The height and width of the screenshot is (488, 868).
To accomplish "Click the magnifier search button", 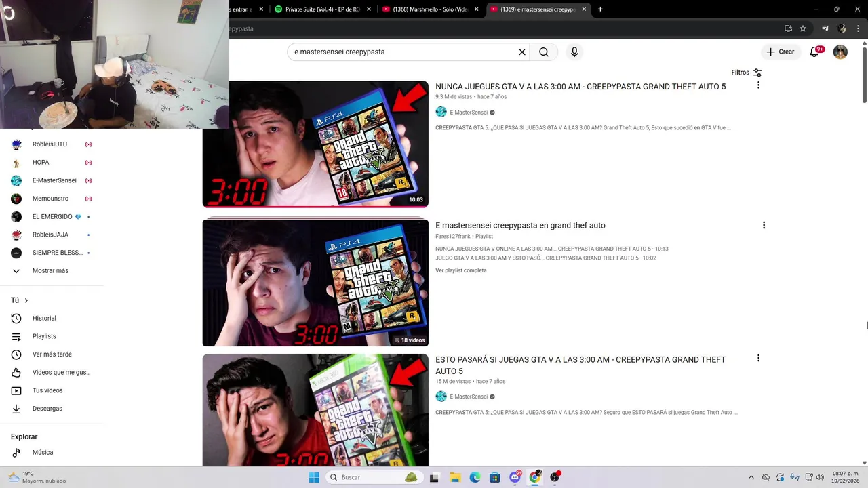I will pyautogui.click(x=544, y=52).
